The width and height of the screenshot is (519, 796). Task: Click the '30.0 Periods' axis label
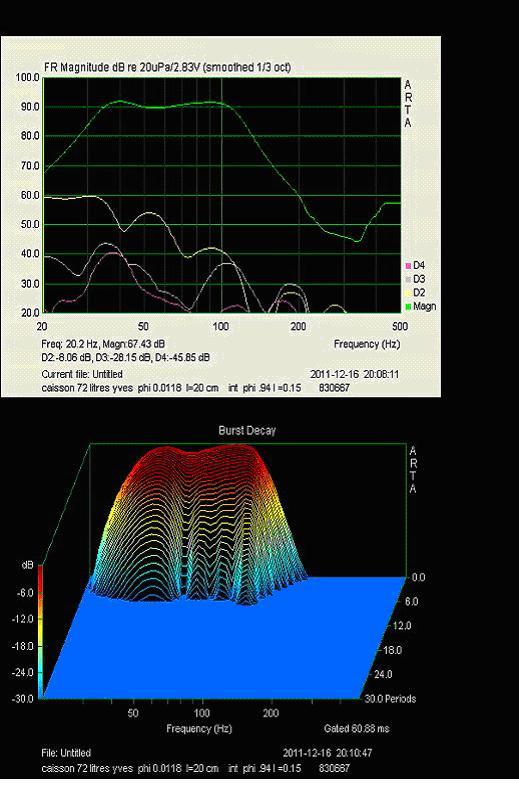(390, 699)
